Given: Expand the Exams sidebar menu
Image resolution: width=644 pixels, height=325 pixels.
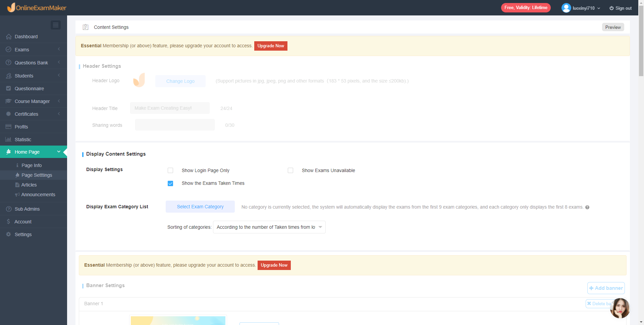Looking at the screenshot, I should [34, 50].
